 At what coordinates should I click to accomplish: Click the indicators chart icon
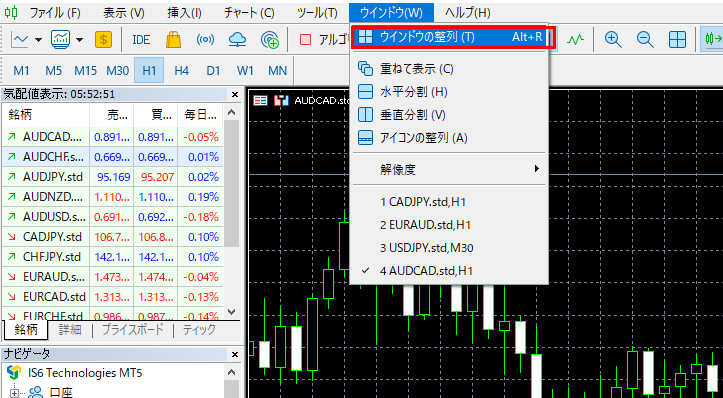(60, 40)
